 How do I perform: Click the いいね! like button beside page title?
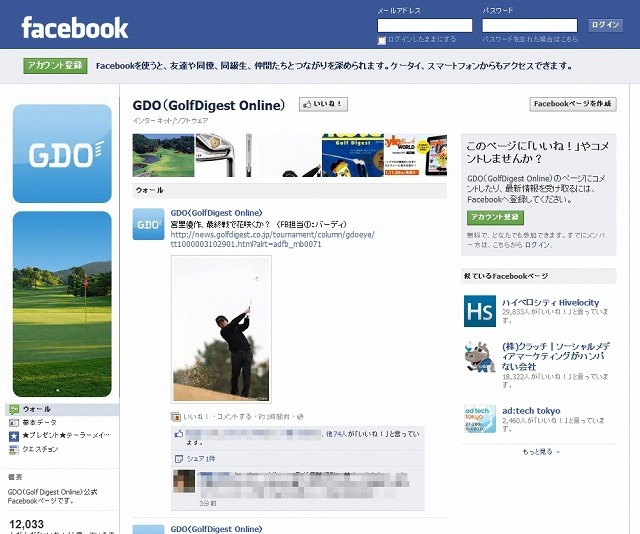[x=323, y=104]
